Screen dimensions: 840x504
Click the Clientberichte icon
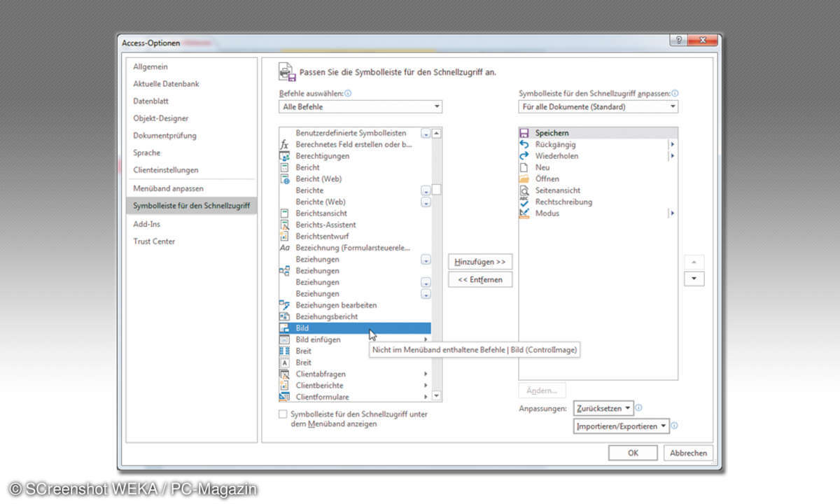click(x=284, y=386)
